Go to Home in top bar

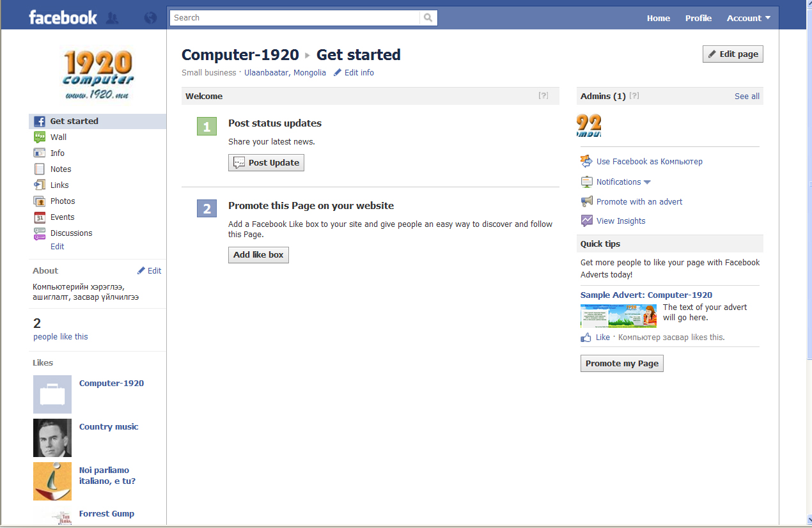659,18
